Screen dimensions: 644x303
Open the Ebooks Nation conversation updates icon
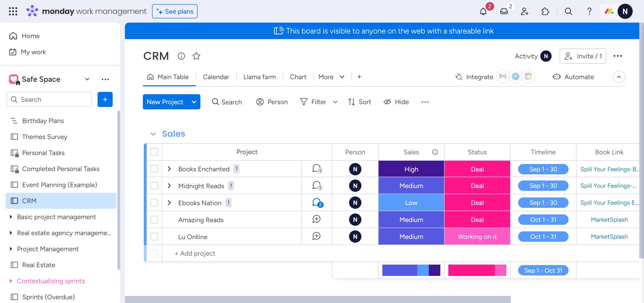point(317,203)
